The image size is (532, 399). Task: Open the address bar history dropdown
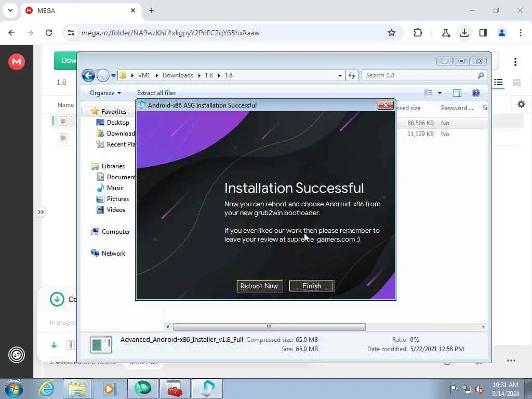click(340, 76)
